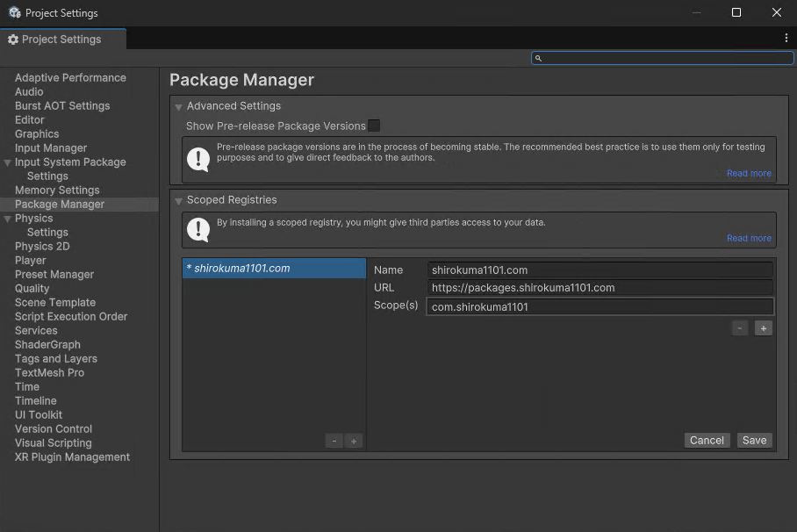Select shirokuma1101.com in registry list
The image size is (797, 532).
274,269
